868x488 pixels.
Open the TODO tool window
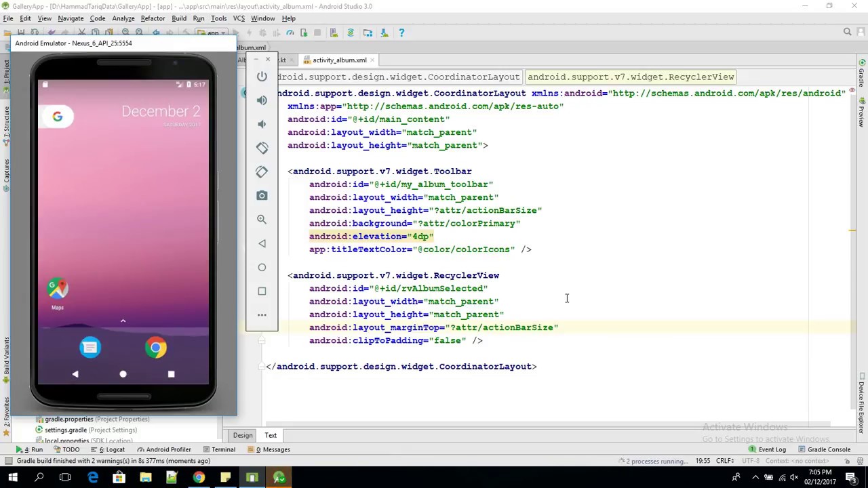(66, 449)
